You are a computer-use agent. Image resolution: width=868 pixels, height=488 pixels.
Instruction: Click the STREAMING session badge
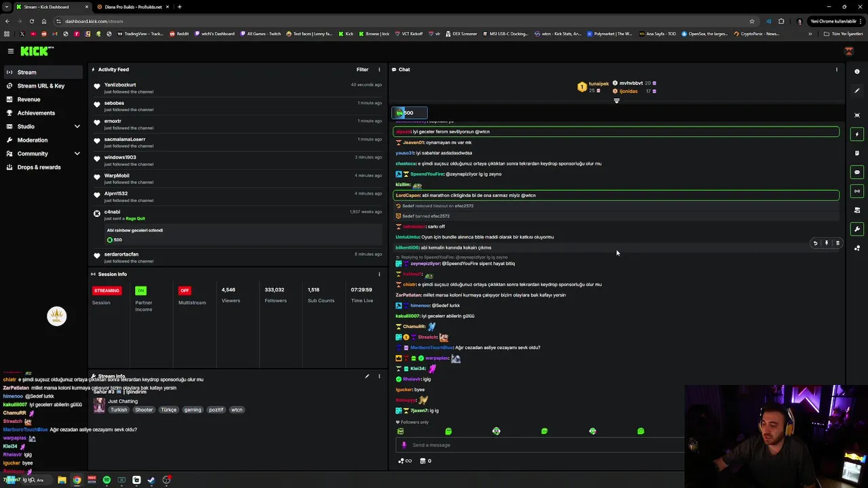point(106,290)
